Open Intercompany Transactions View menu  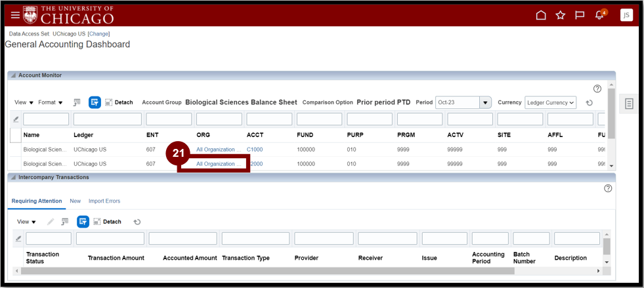point(27,222)
